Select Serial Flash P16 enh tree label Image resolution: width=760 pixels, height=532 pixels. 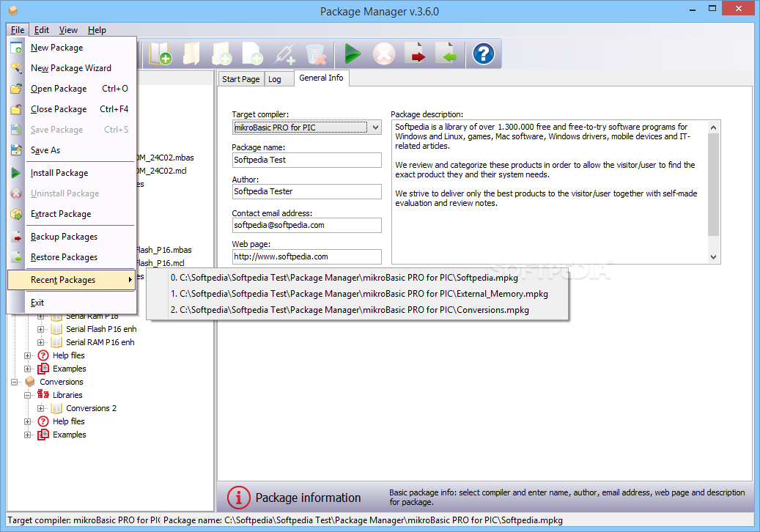point(101,329)
